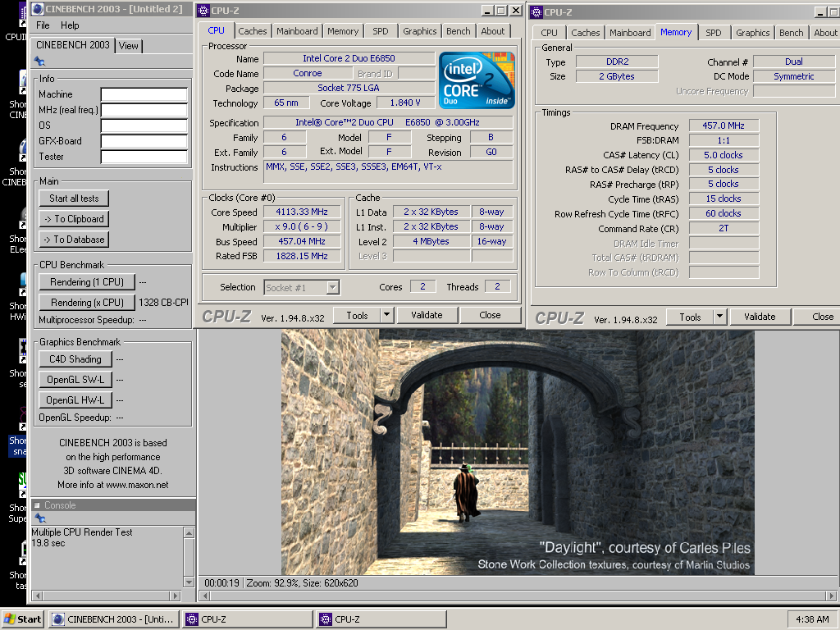
Task: Open the Windows Start button
Action: coord(22,619)
